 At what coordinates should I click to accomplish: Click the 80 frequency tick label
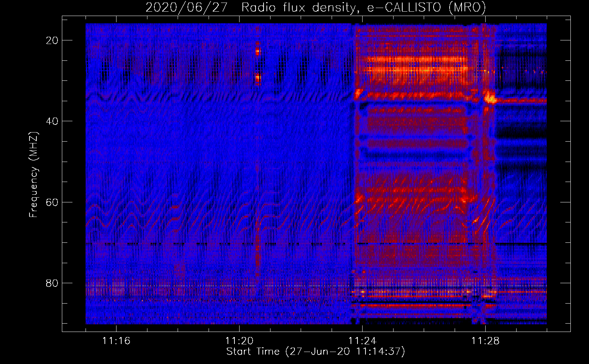click(52, 283)
